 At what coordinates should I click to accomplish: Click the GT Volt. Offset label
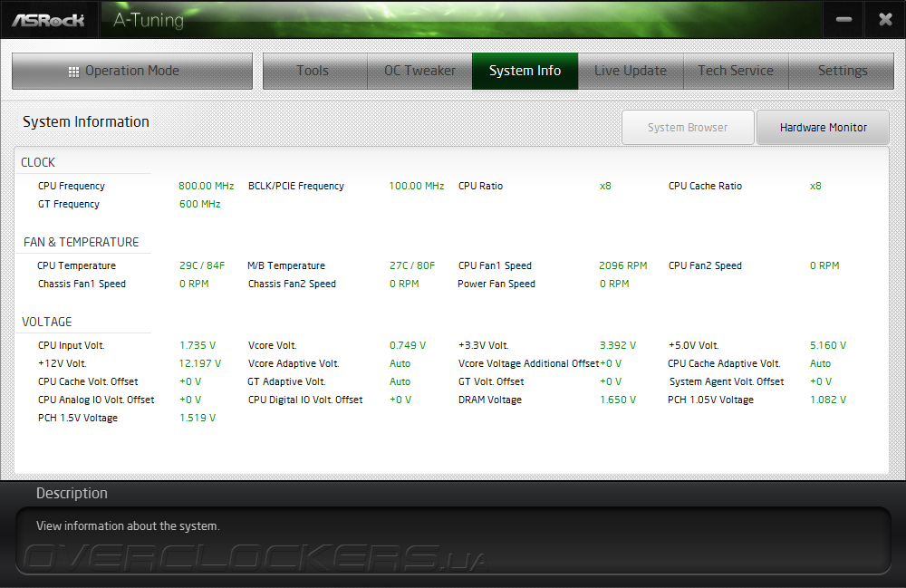point(491,381)
